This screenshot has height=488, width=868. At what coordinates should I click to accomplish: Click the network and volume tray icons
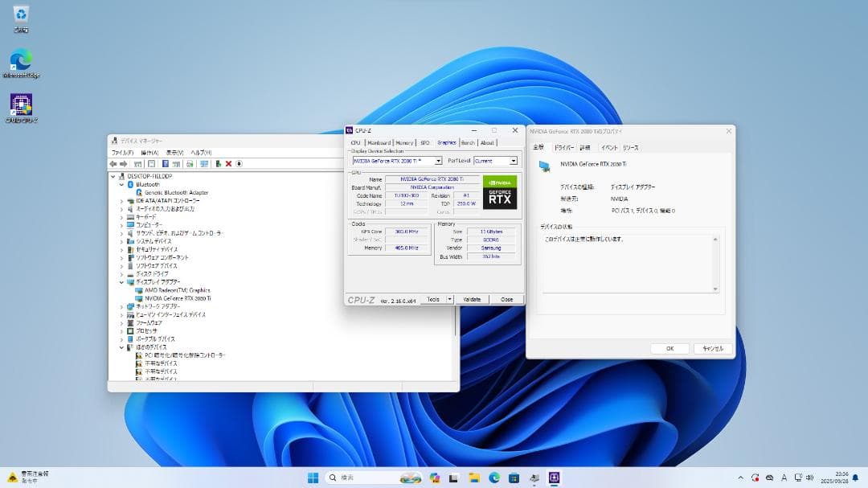click(802, 477)
